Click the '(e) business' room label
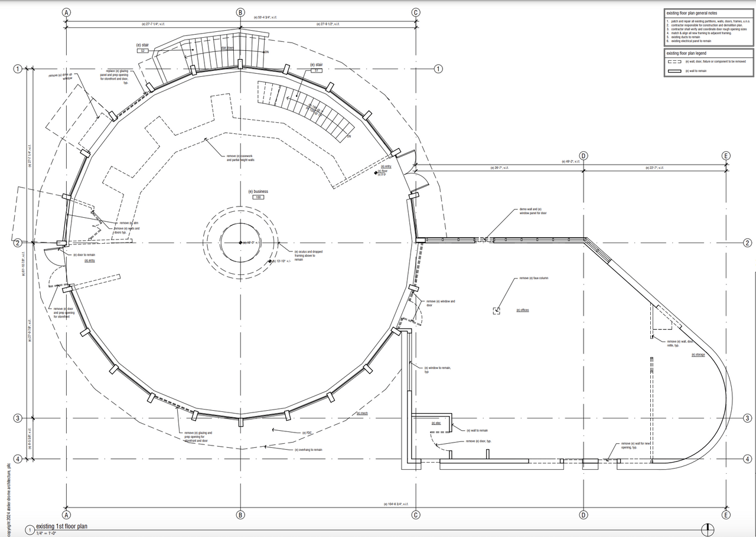Viewport: 756px width, 537px height. [258, 191]
